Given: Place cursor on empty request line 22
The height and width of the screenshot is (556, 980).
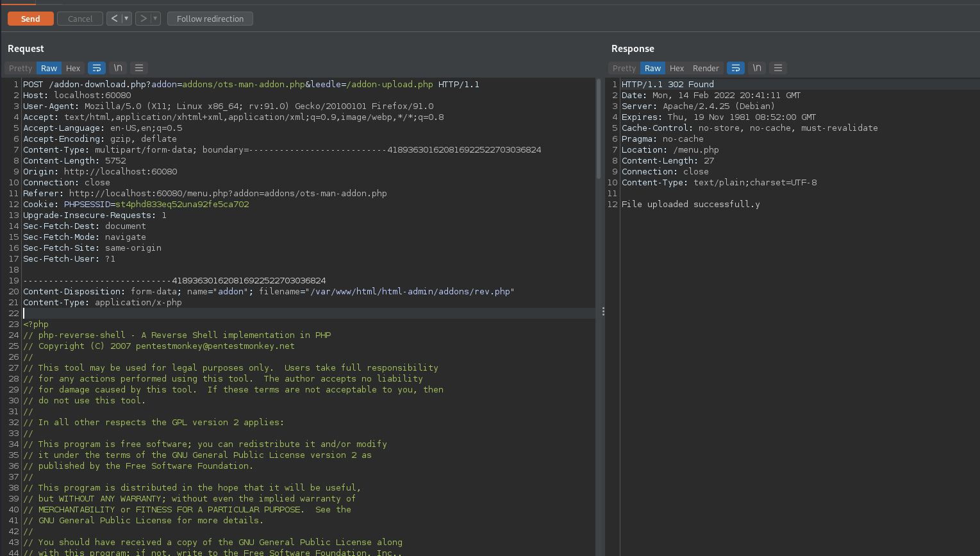Looking at the screenshot, I should pyautogui.click(x=309, y=313).
